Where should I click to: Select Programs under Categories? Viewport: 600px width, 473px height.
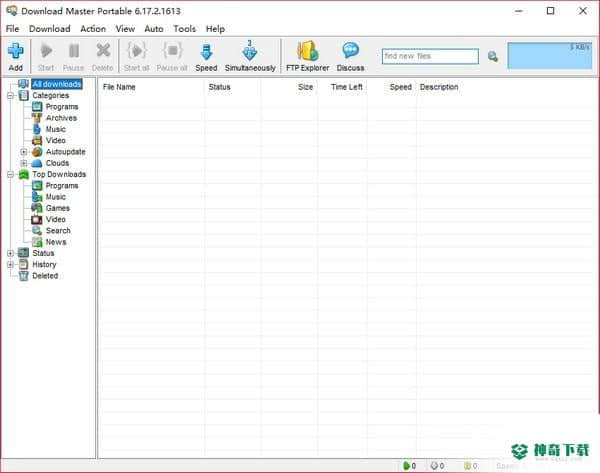point(62,107)
